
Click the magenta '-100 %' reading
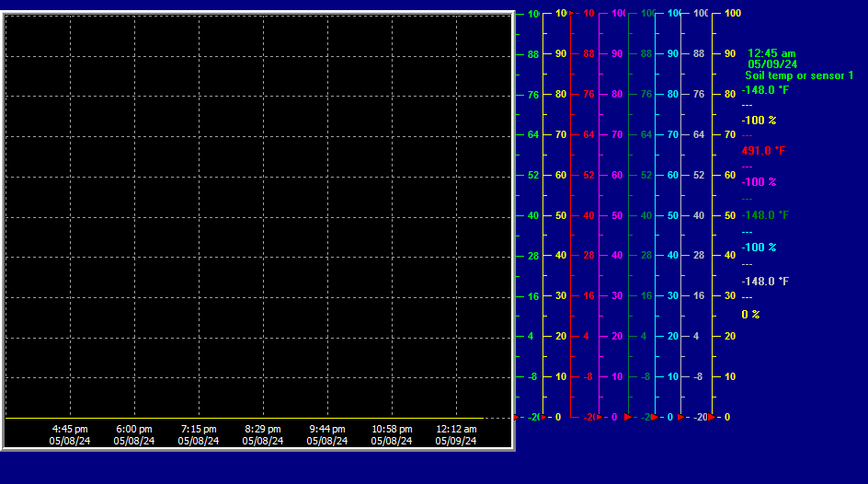[759, 182]
